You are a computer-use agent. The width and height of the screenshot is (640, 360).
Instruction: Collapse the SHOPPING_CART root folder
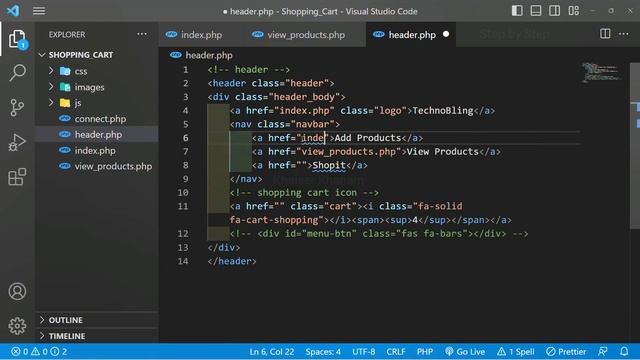click(x=81, y=55)
